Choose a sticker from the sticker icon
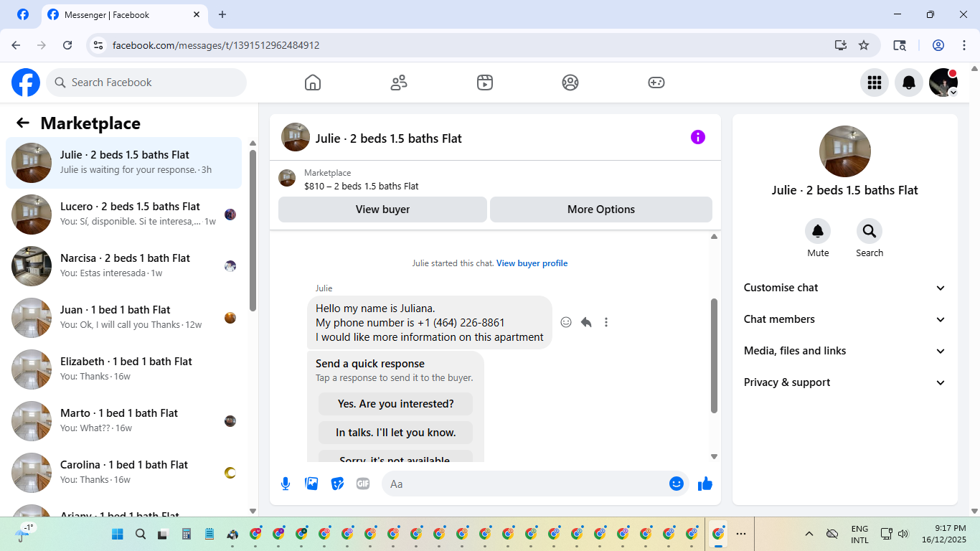980x551 pixels. (337, 484)
